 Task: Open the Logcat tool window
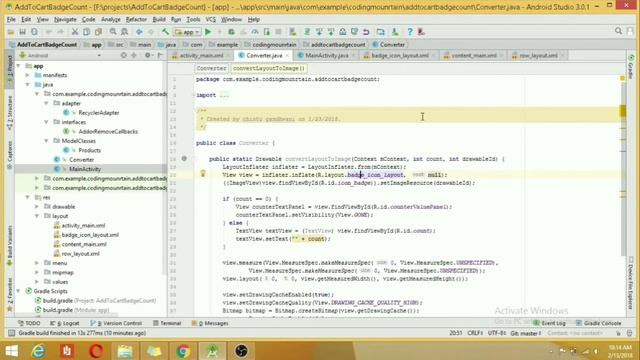pos(65,323)
